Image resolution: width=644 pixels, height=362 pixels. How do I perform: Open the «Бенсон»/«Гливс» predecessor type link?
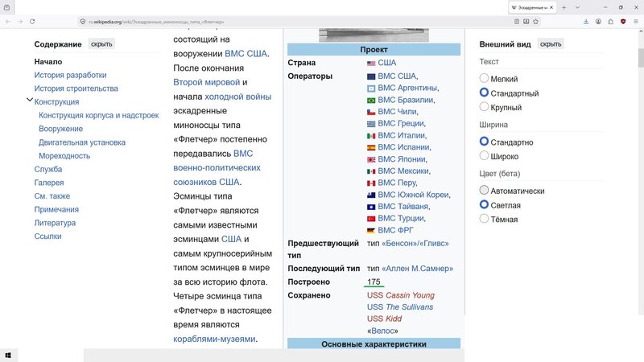415,244
